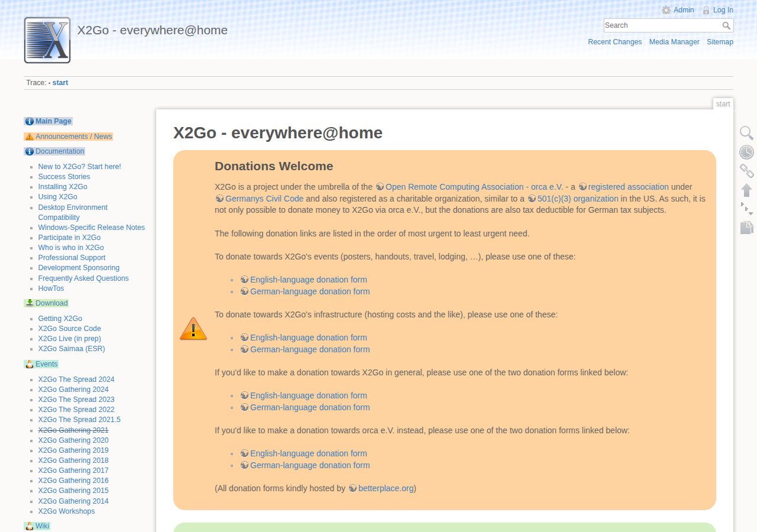Open X2Go Workshops page

[66, 511]
